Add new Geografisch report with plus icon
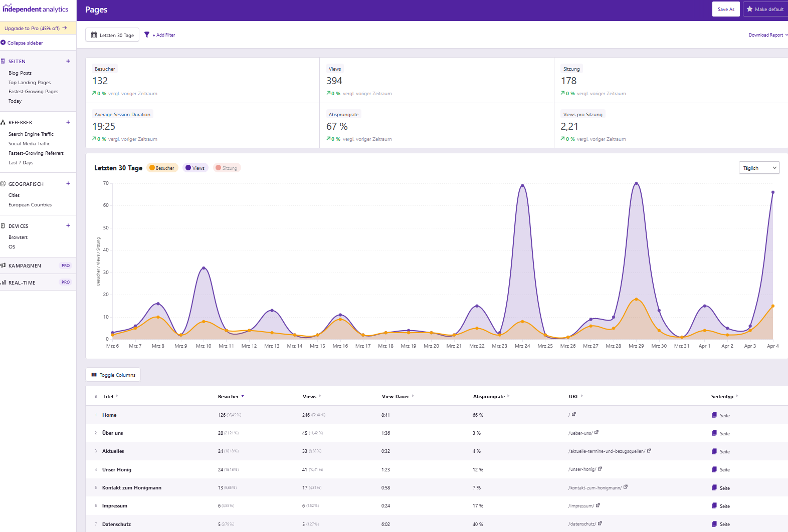 pos(68,183)
